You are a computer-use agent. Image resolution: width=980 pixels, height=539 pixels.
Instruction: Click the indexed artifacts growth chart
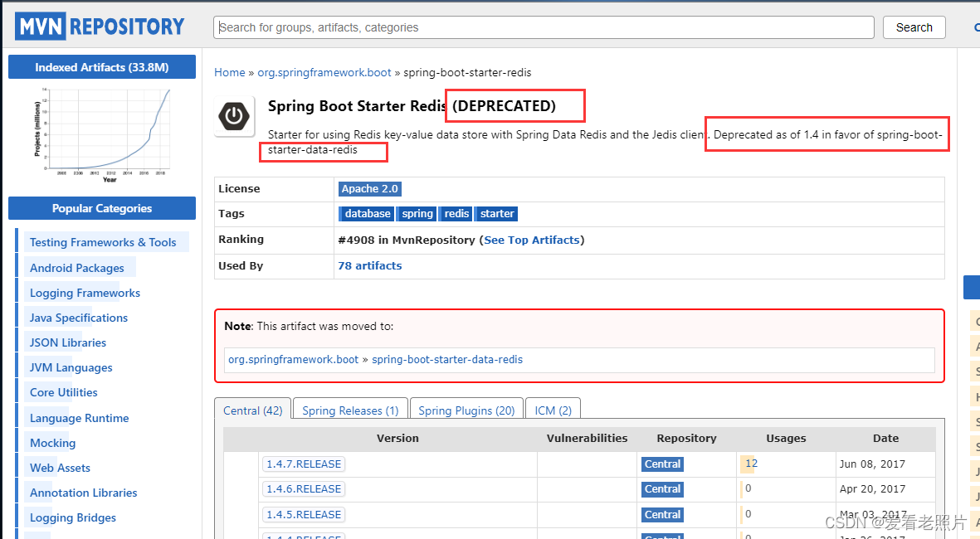102,134
